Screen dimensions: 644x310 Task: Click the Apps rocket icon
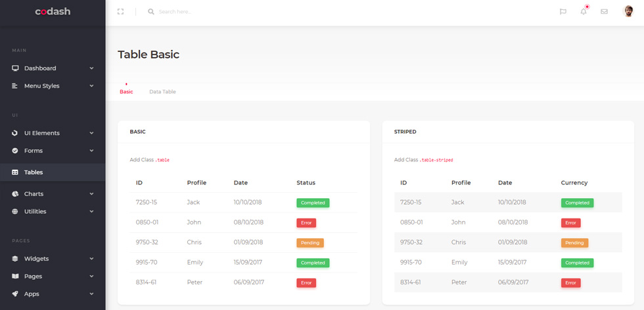(14, 294)
